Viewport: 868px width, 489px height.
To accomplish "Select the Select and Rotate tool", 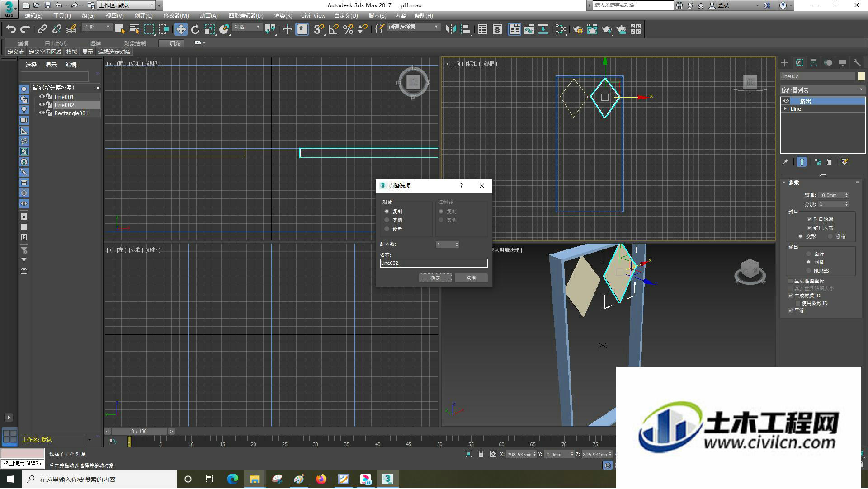I will [x=195, y=29].
